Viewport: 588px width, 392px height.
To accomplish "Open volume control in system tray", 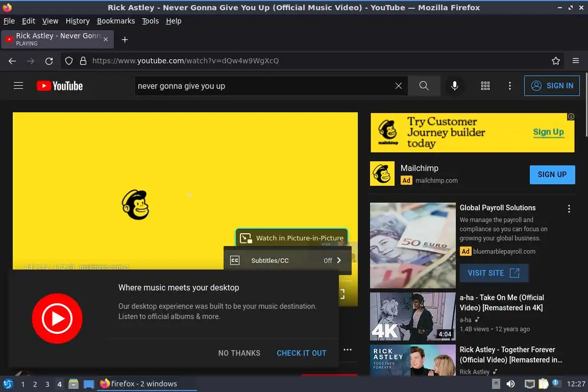I will coord(510,384).
